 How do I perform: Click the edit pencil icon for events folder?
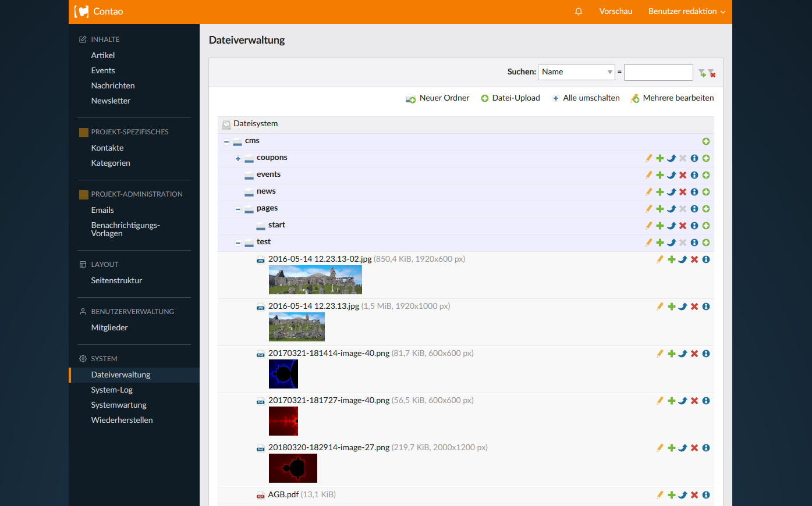coord(648,175)
